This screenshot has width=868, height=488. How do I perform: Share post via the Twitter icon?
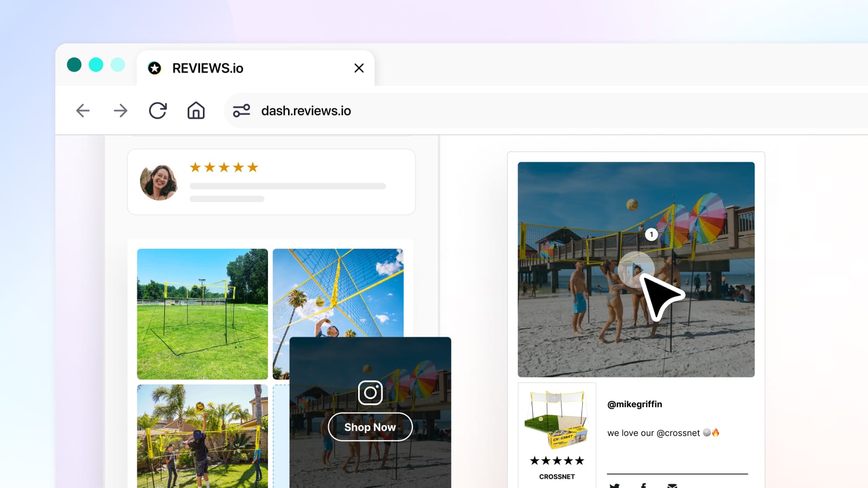coord(614,485)
